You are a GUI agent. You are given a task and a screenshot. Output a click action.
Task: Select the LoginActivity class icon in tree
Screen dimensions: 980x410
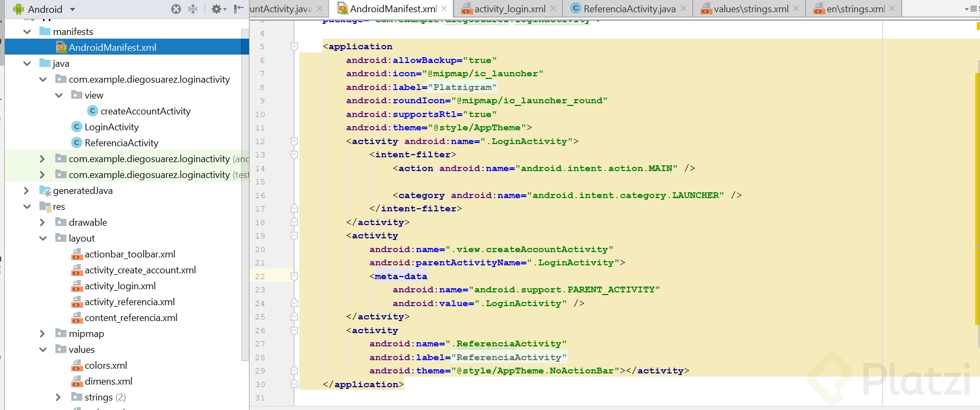tap(77, 127)
